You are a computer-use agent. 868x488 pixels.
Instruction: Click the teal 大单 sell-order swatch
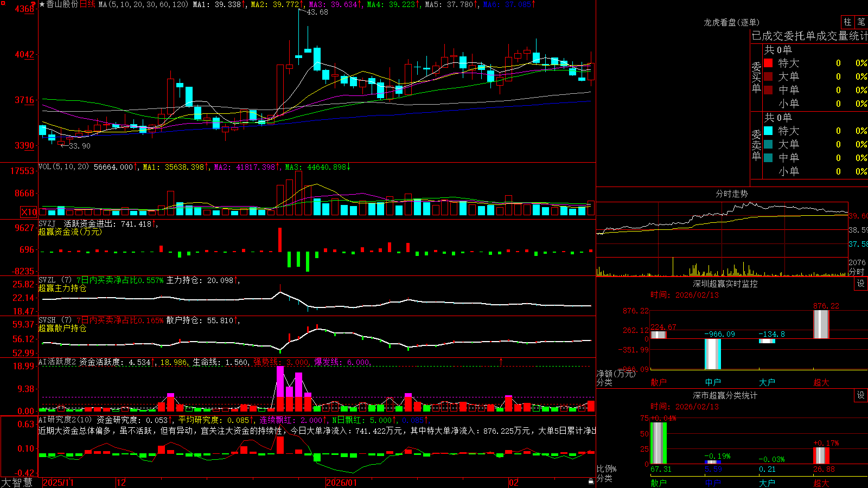tap(768, 144)
